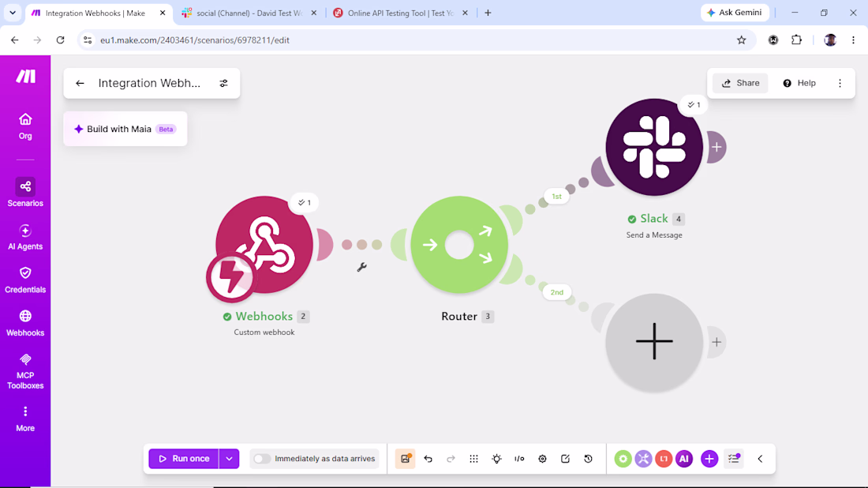This screenshot has height=488, width=868.
Task: View Slack module execution bubble
Action: tap(693, 105)
